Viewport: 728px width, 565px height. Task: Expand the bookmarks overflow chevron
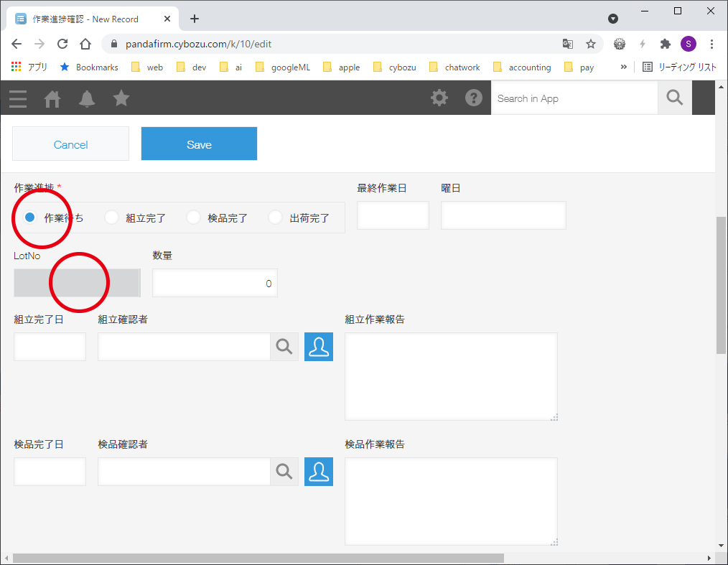pyautogui.click(x=623, y=67)
